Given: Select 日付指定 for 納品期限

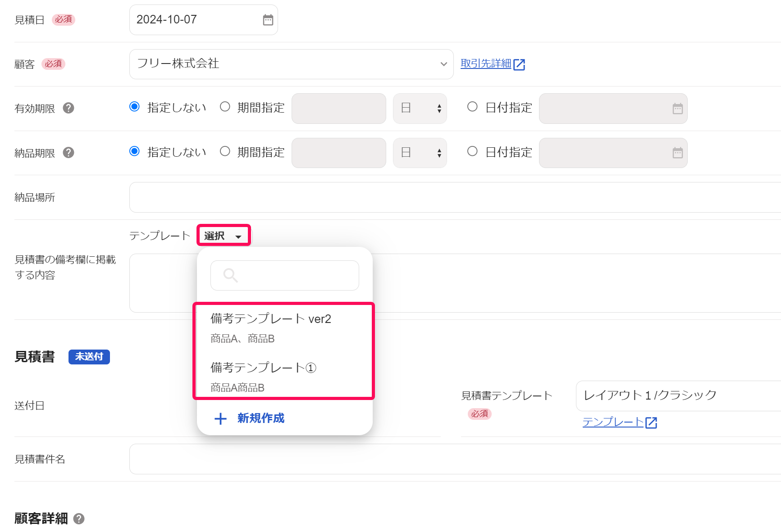Looking at the screenshot, I should tap(472, 151).
